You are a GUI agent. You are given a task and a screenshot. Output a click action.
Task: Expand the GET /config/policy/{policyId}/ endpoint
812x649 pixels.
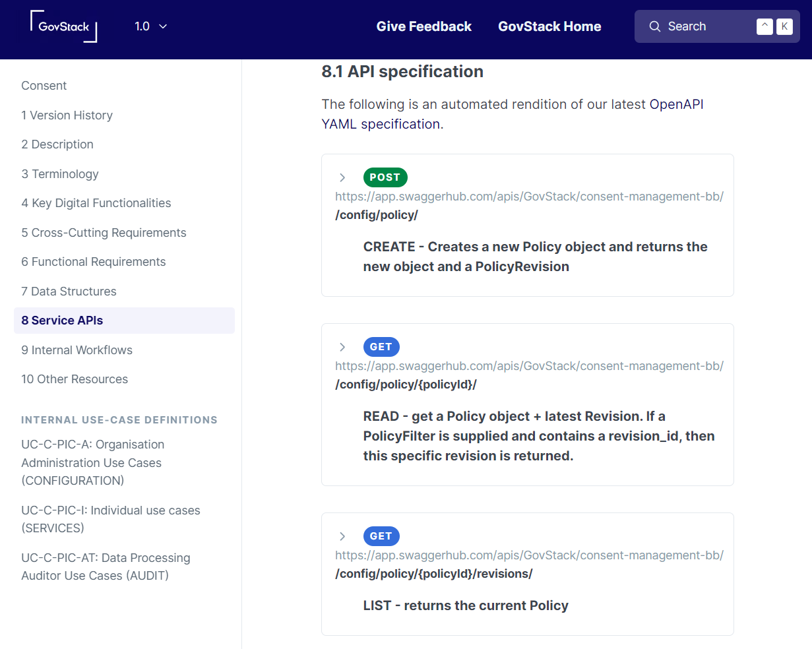342,347
